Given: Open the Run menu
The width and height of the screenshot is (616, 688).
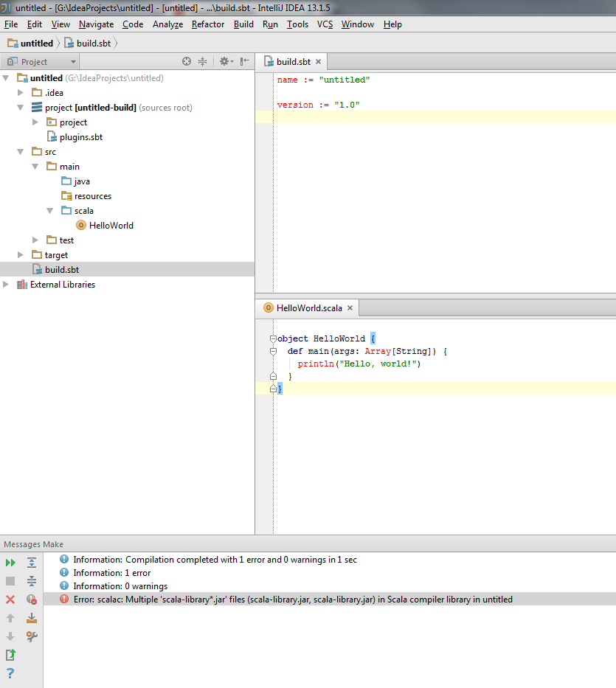Looking at the screenshot, I should [x=270, y=24].
